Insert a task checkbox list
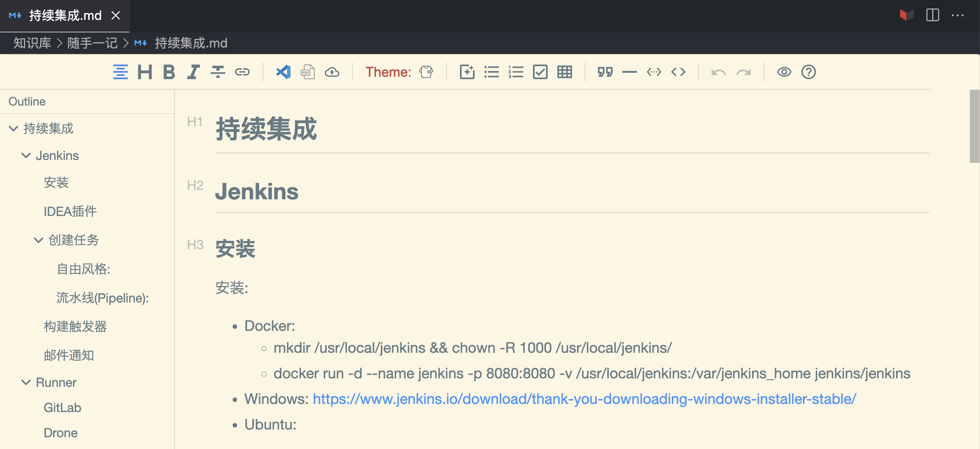The width and height of the screenshot is (980, 449). pyautogui.click(x=540, y=72)
